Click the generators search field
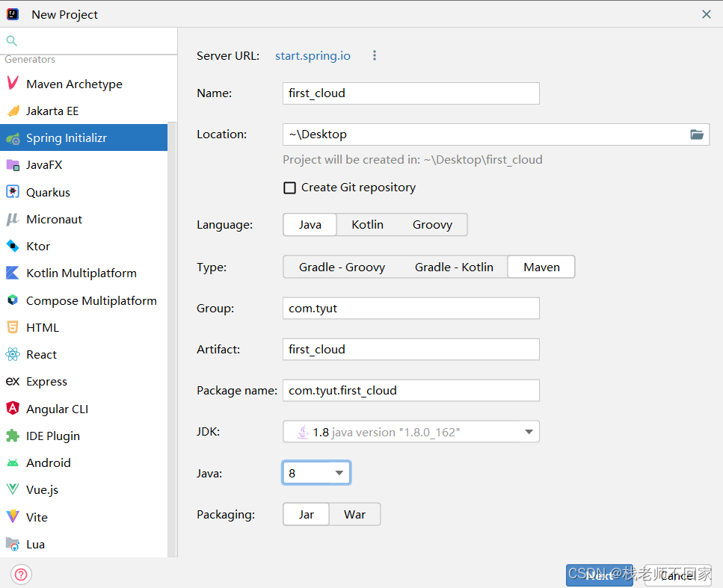The height and width of the screenshot is (588, 723). (88, 41)
